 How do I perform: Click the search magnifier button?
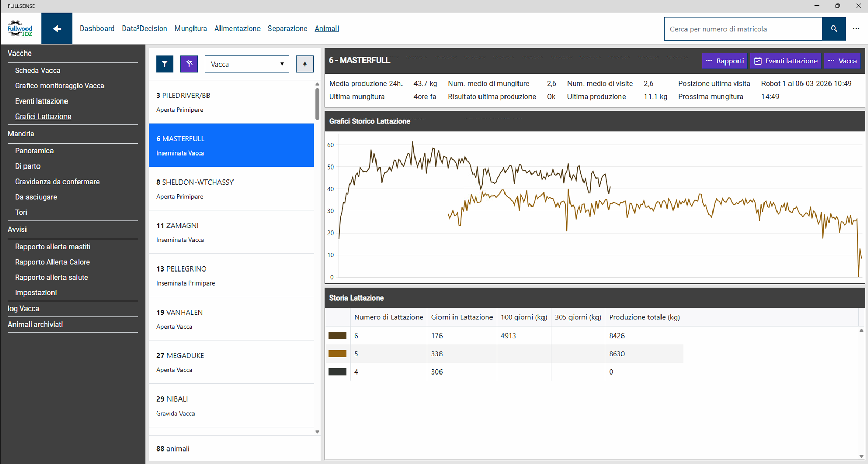(834, 29)
